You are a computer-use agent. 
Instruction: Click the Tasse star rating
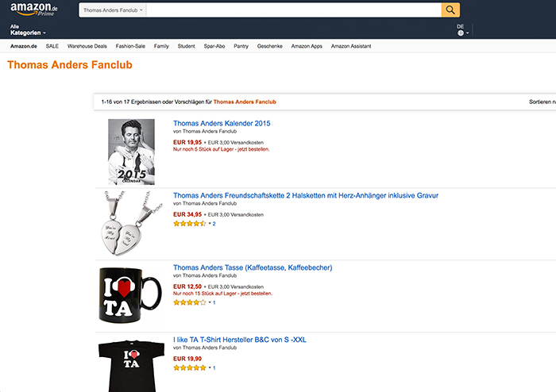pos(189,302)
